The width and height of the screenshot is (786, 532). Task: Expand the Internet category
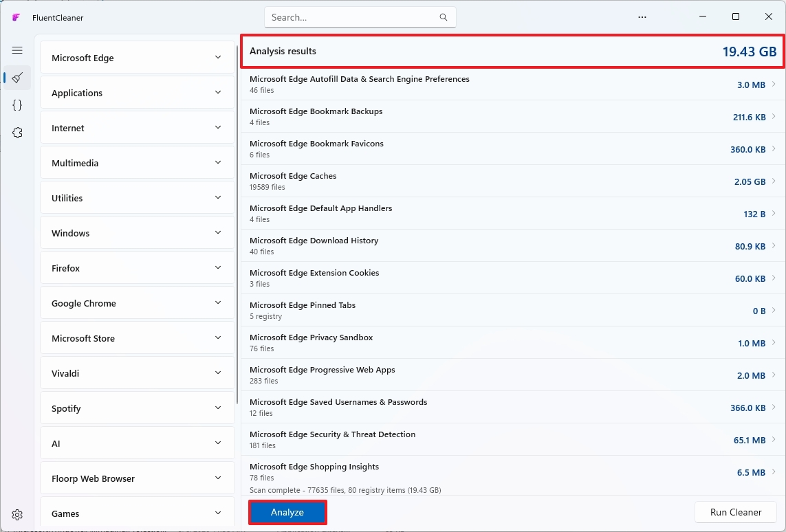138,128
